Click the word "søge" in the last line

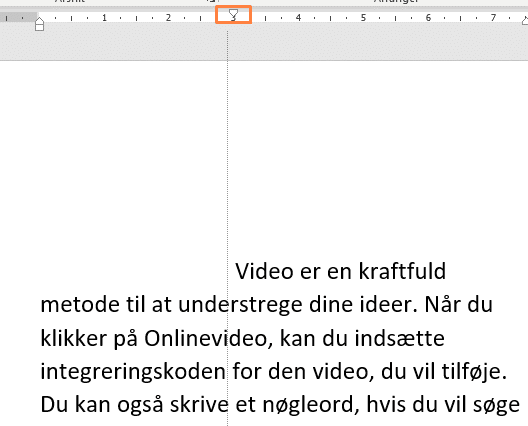496,406
